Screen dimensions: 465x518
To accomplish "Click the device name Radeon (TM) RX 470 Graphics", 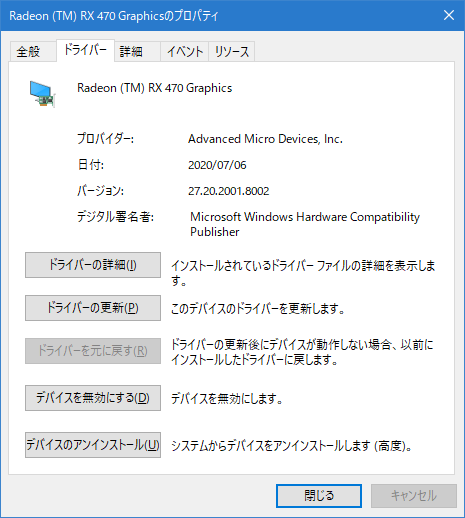I will pos(155,88).
